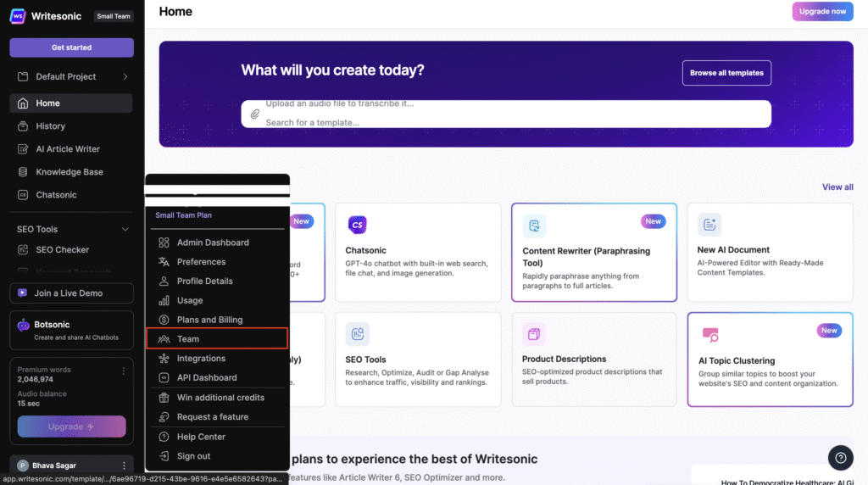The width and height of the screenshot is (868, 485).
Task: Open the History sidebar icon
Action: (x=23, y=126)
